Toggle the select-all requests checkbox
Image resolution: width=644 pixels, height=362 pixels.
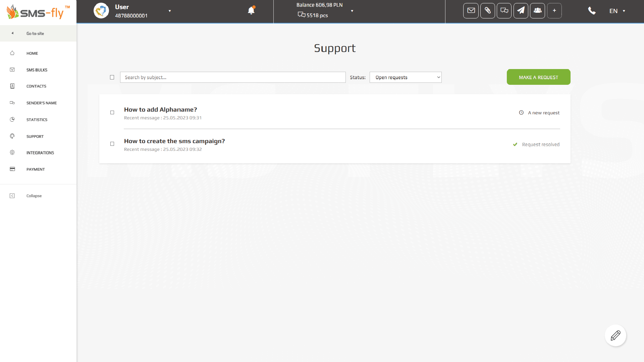tap(112, 77)
